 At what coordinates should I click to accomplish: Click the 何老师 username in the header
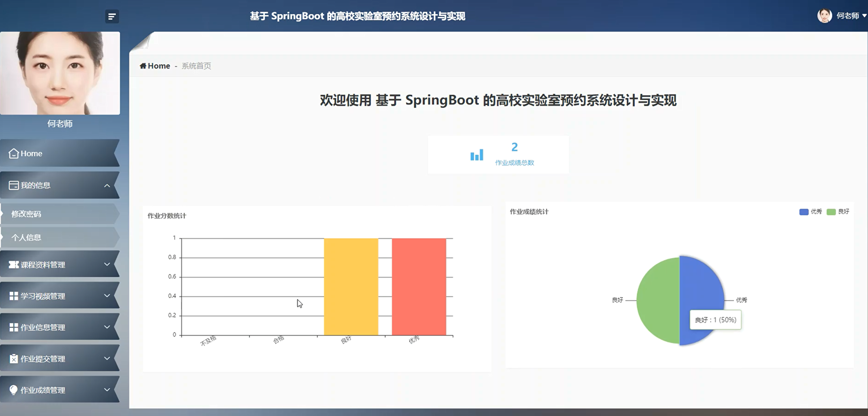pos(848,16)
